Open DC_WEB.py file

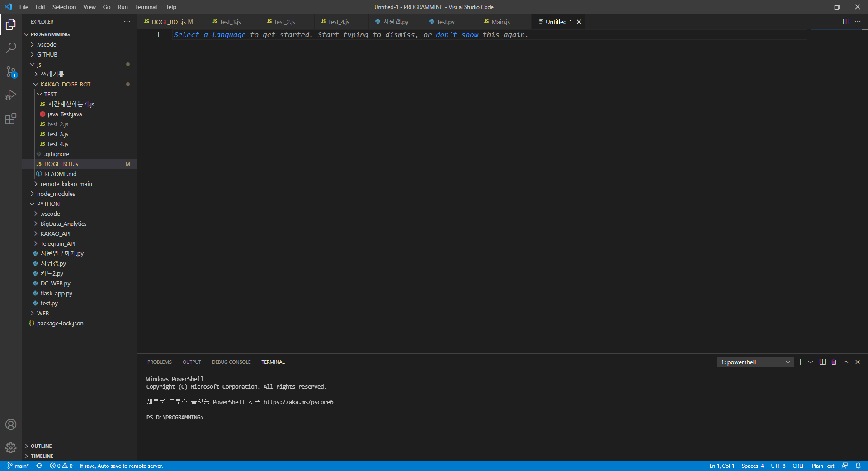point(55,283)
